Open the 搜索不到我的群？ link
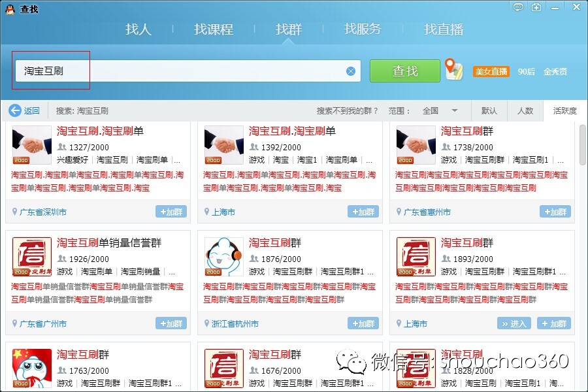This screenshot has width=588, height=392. pos(348,110)
